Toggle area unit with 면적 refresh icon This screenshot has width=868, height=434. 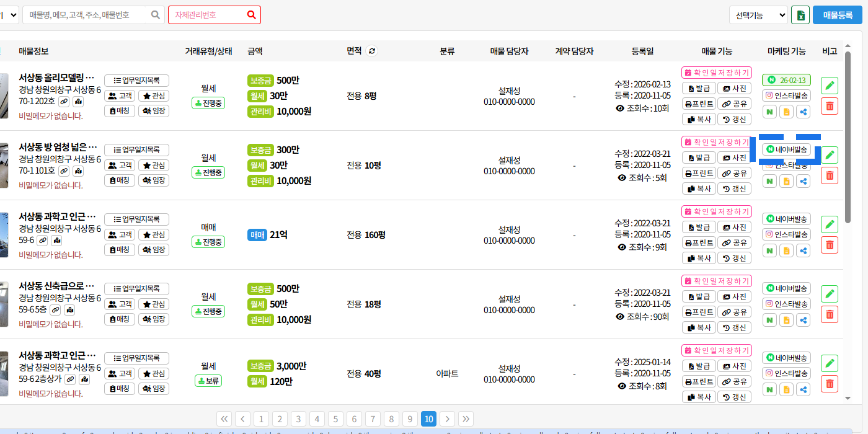click(x=372, y=51)
